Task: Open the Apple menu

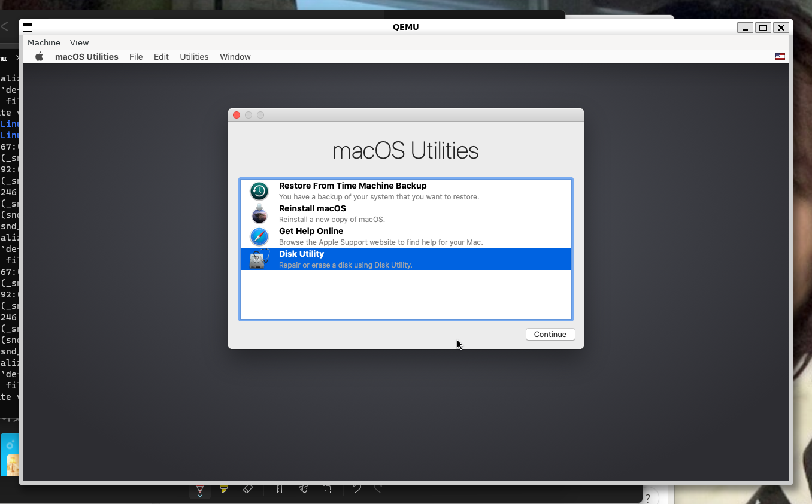Action: (40, 57)
